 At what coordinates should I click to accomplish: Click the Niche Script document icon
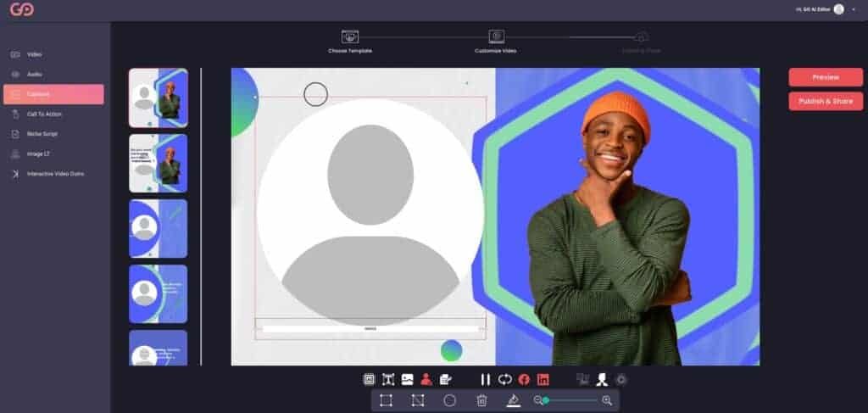[15, 134]
